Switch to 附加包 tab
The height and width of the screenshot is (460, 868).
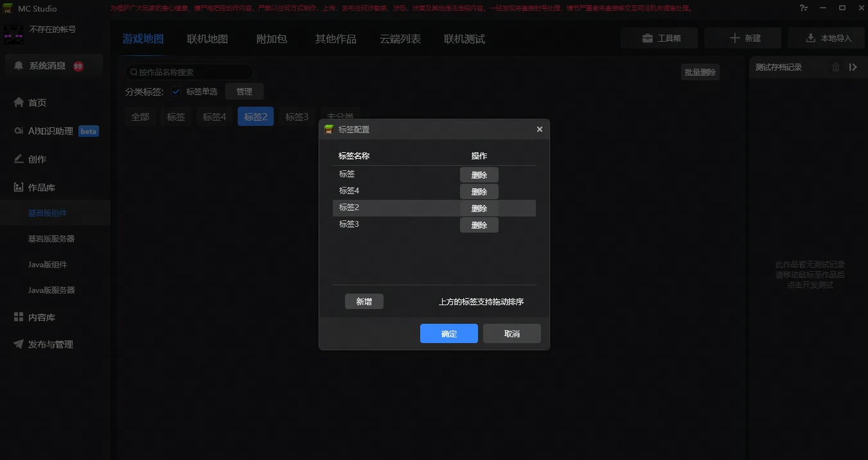tap(272, 39)
